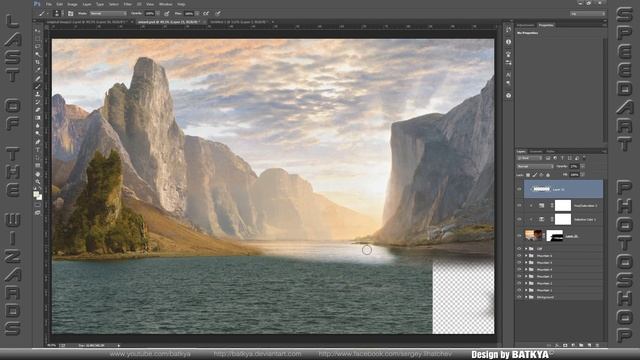Select the Gradient tool

coord(38,118)
